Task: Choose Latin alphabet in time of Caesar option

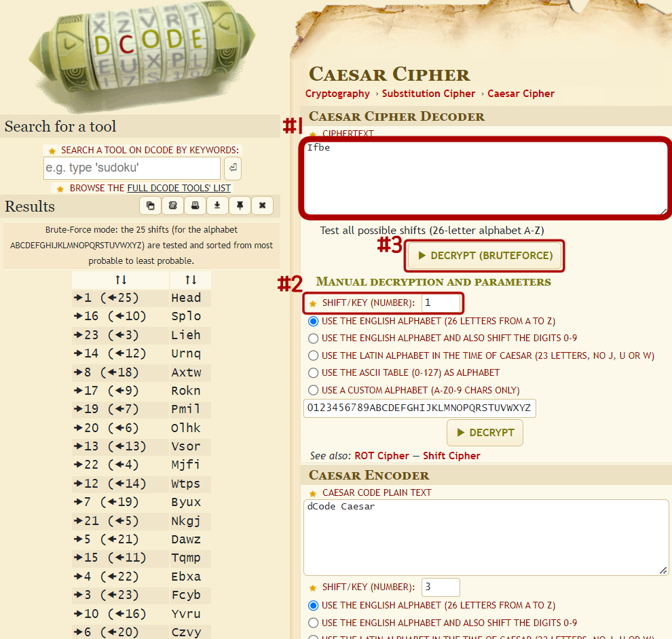Action: coord(314,356)
